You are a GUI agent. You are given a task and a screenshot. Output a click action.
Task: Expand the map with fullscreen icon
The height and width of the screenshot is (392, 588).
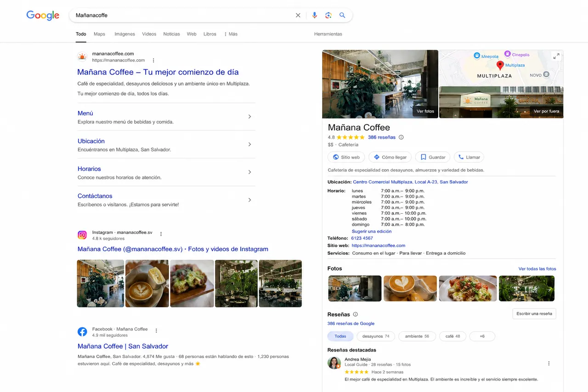point(556,56)
